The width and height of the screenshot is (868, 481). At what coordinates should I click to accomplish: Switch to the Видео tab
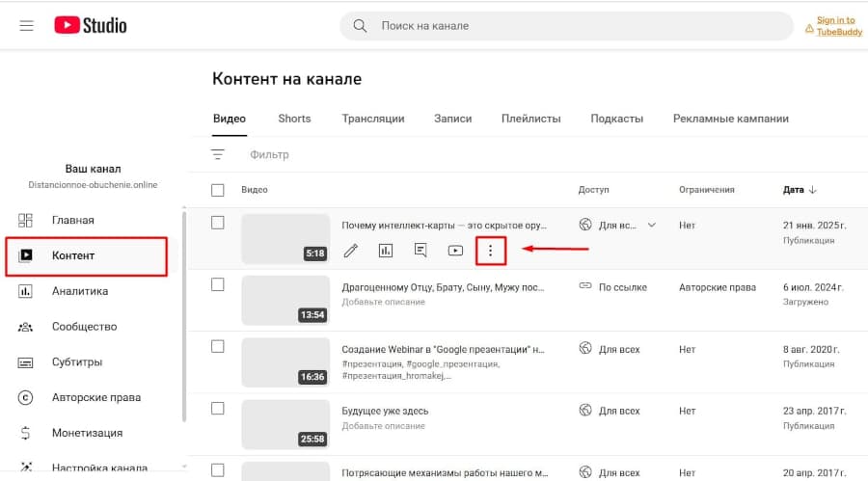click(230, 119)
